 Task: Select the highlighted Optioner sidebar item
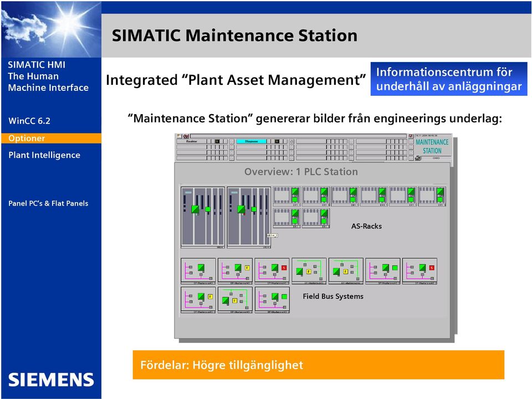point(51,138)
